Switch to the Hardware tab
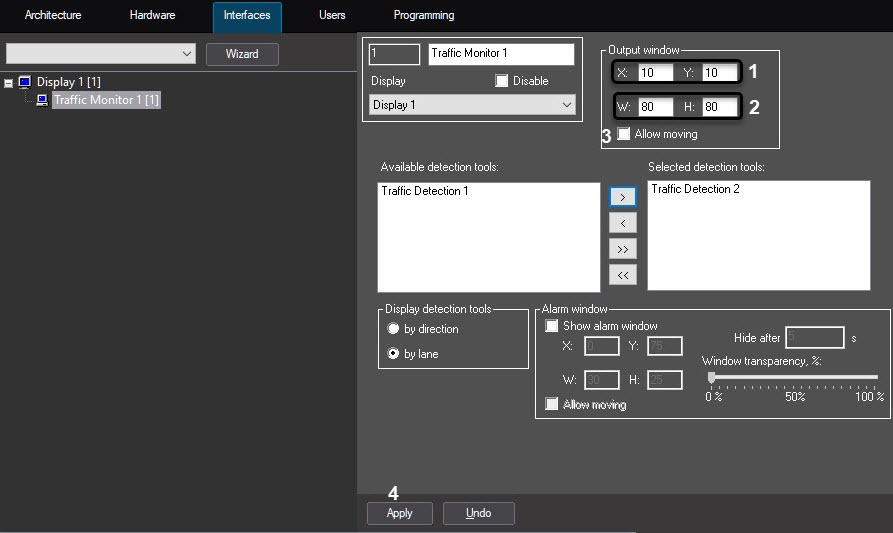The height and width of the screenshot is (533, 893). [x=152, y=16]
